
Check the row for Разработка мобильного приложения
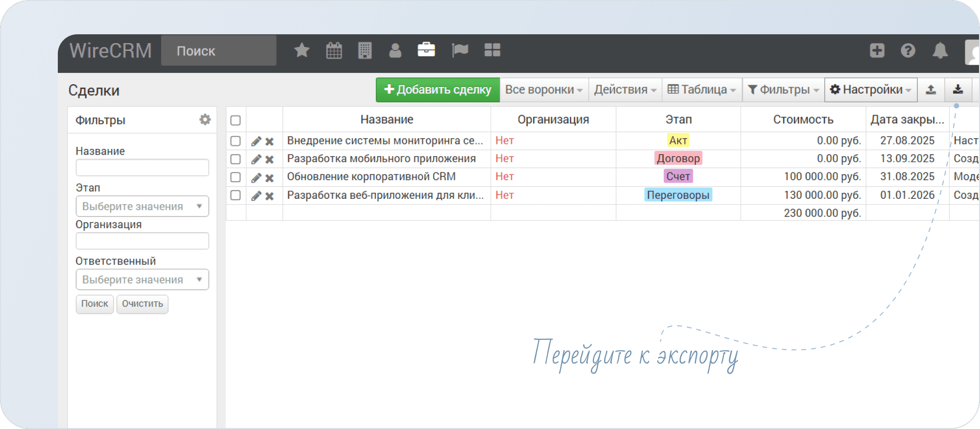tap(236, 159)
